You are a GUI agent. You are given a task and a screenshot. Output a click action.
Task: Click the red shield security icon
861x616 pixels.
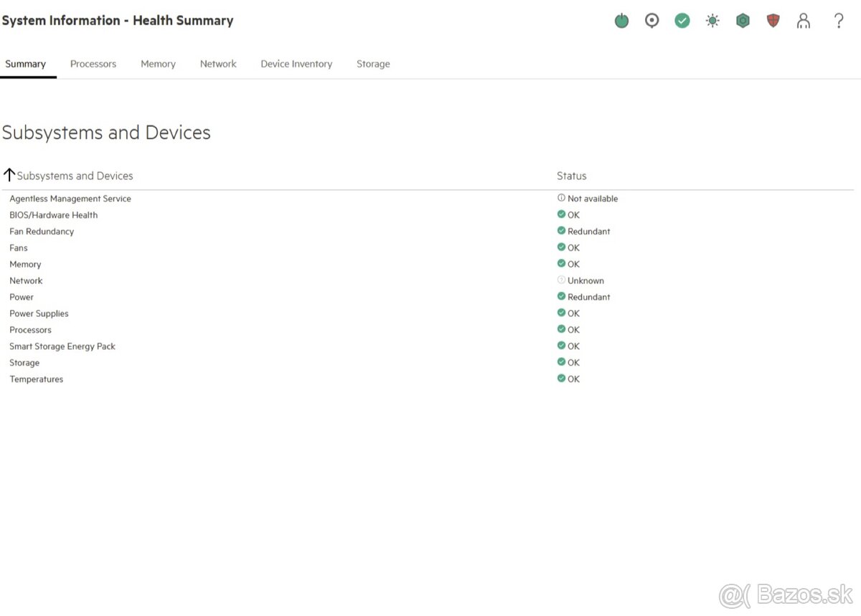tap(773, 21)
